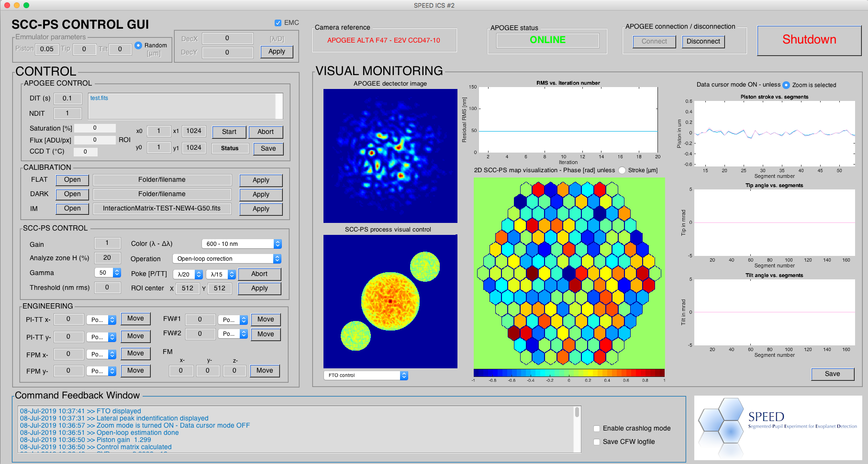The height and width of the screenshot is (464, 868).
Task: Click the ROI center X field 512
Action: coord(188,288)
